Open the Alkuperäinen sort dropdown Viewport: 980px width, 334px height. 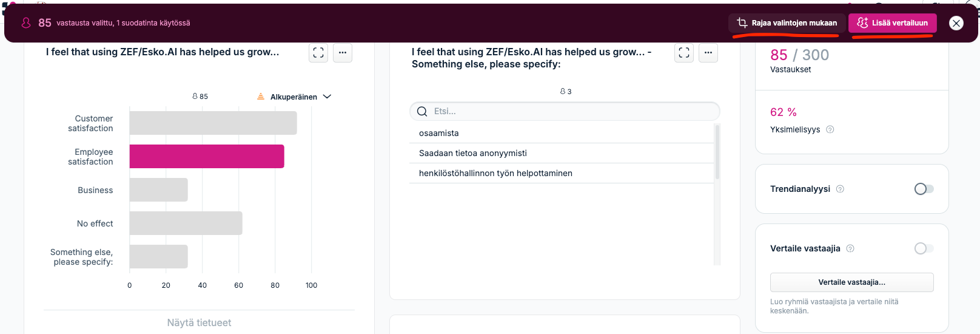pyautogui.click(x=294, y=97)
